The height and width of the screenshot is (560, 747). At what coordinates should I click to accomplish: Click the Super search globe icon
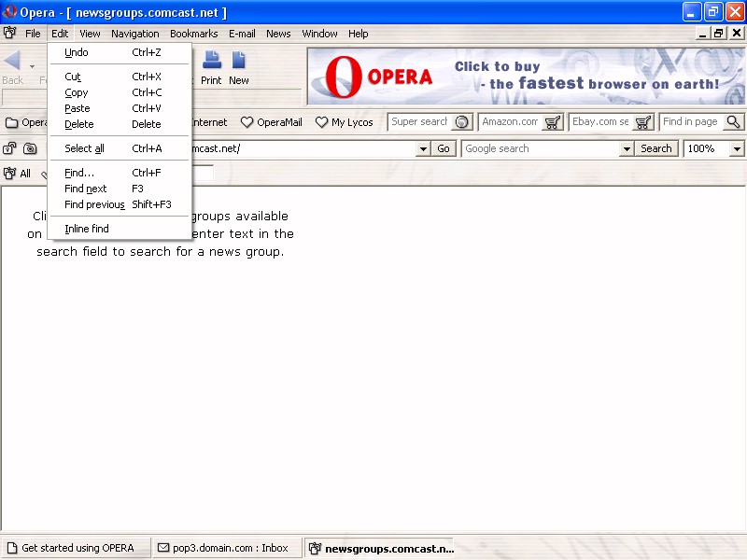click(x=461, y=122)
